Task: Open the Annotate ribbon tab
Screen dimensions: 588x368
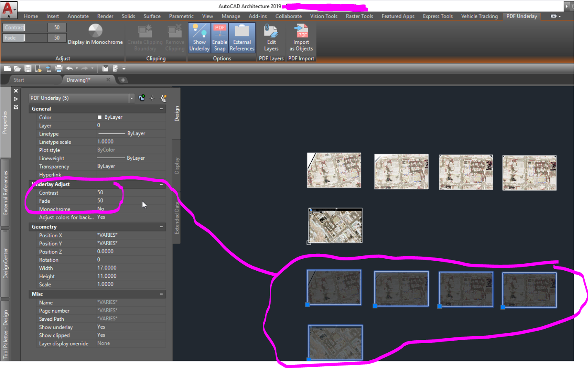Action: (x=78, y=16)
